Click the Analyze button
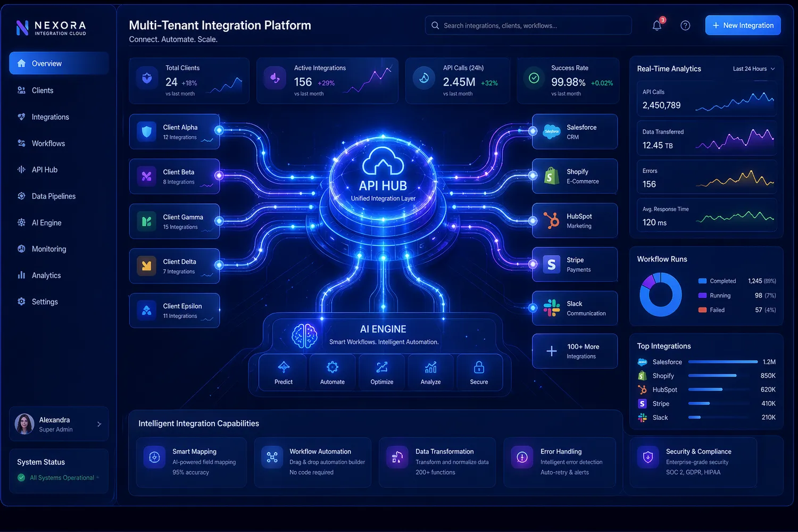 (431, 372)
